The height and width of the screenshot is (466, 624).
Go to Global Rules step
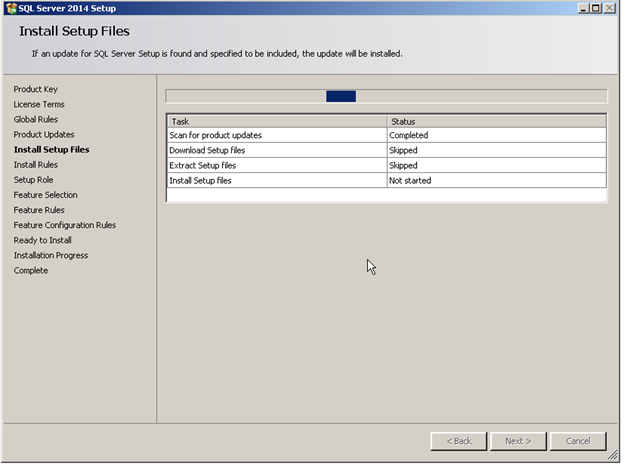[36, 119]
